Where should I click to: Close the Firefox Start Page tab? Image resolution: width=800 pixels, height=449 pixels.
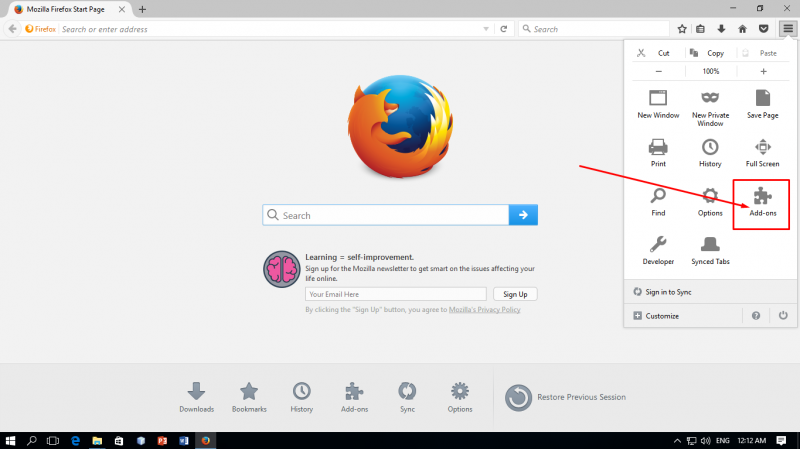(x=122, y=9)
